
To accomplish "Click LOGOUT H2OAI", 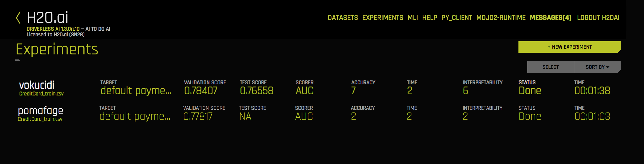I will 598,18.
